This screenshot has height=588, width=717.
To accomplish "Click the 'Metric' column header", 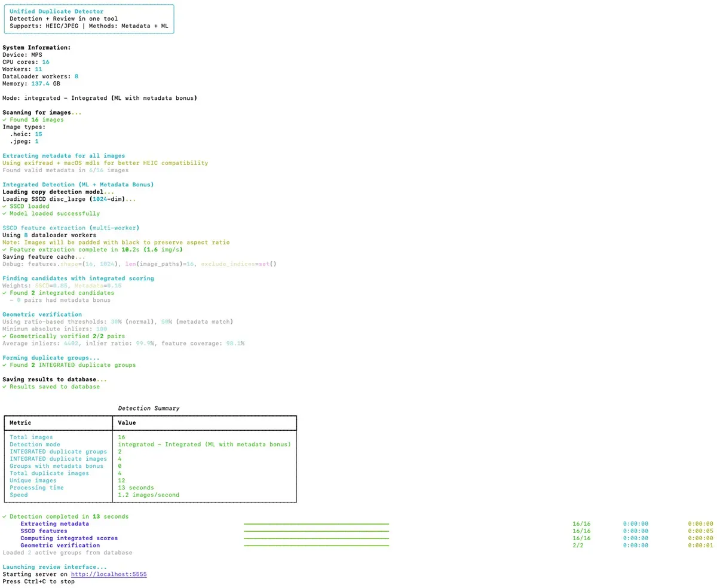I will (20, 423).
